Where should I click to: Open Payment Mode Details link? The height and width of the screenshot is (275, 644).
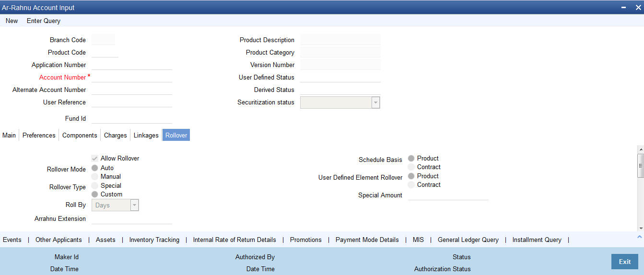(x=367, y=240)
